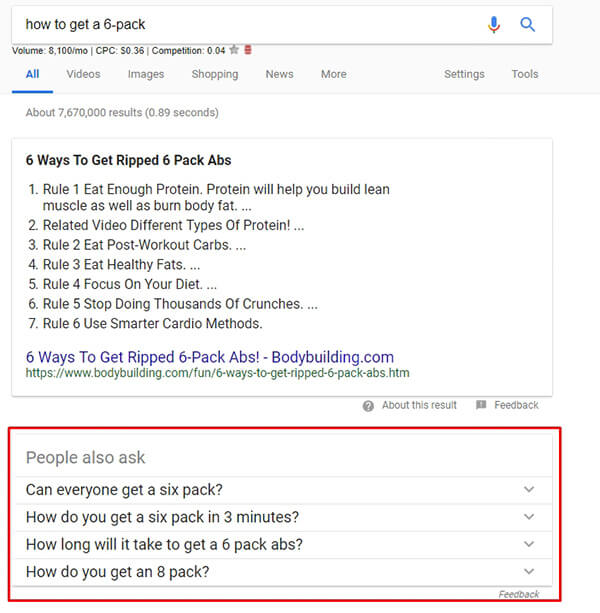Screen dimensions: 600x613
Task: Click the question mark icon by About this result
Action: click(x=368, y=405)
